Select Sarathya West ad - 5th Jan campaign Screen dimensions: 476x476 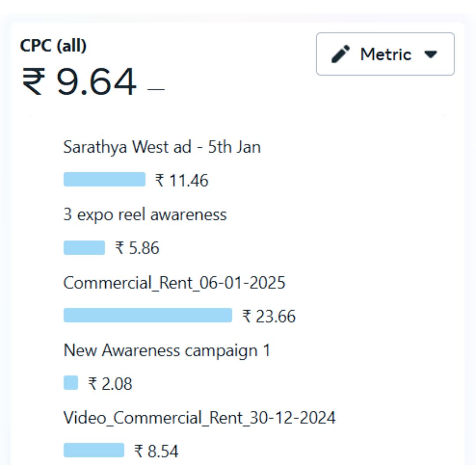[162, 147]
